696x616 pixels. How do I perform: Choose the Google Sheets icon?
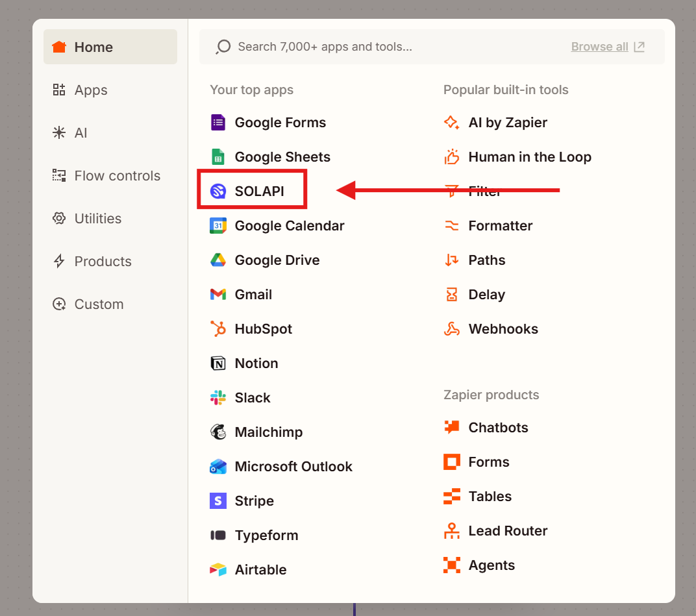tap(218, 157)
